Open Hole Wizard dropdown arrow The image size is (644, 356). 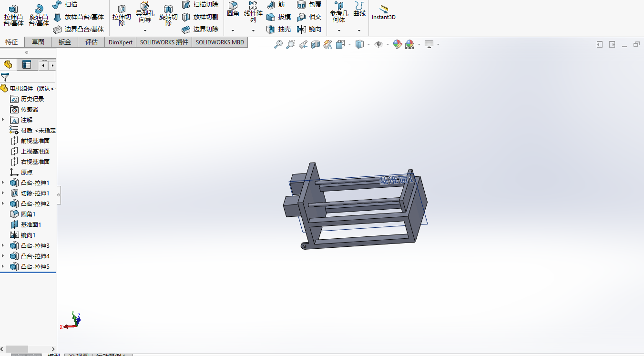(x=145, y=31)
